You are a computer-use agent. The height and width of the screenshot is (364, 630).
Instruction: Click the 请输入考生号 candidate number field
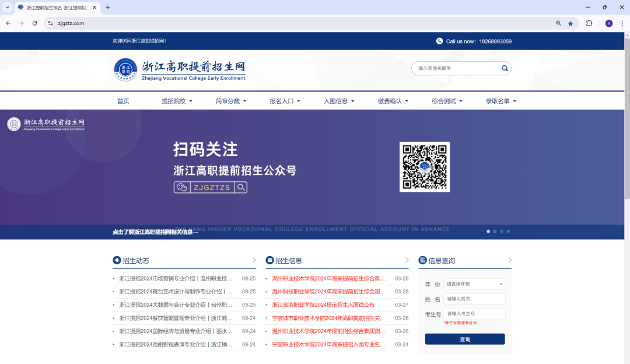point(474,314)
